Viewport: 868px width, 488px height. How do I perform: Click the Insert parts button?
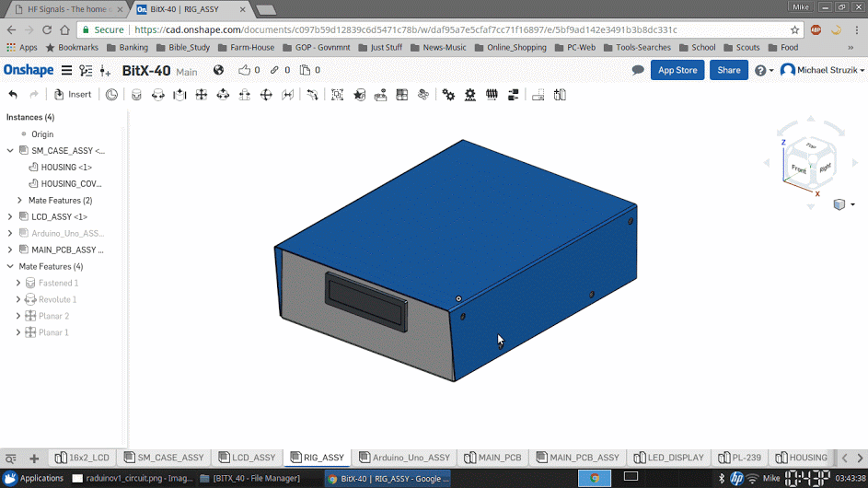coord(73,94)
